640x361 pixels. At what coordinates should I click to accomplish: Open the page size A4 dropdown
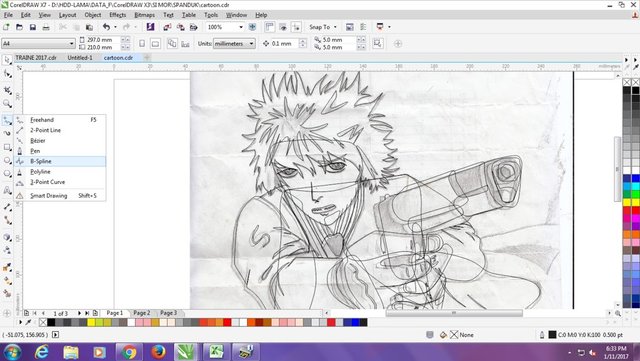point(71,43)
